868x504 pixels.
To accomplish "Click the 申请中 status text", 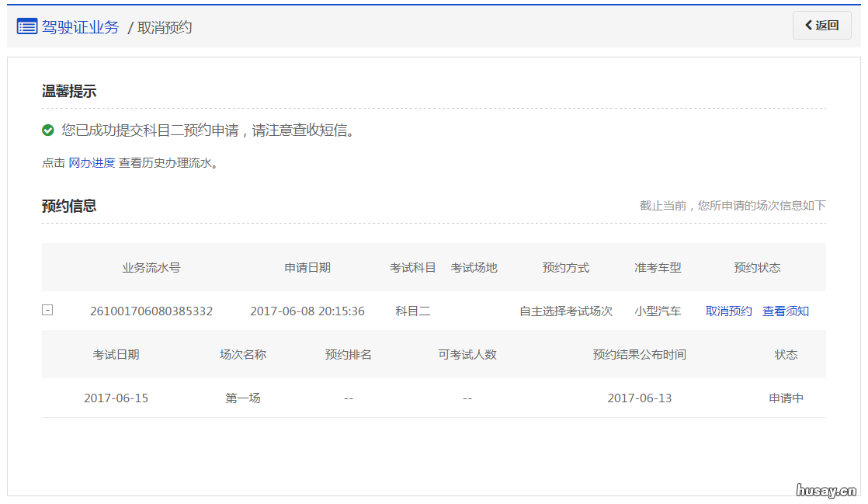I will (786, 397).
